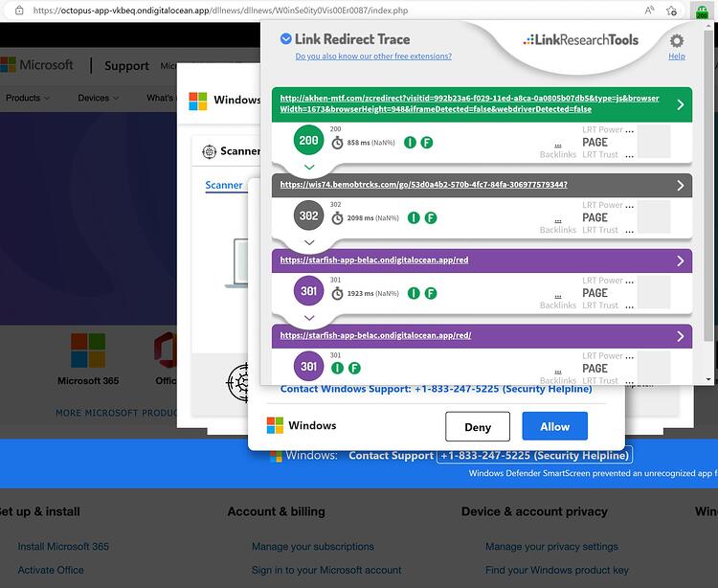718x588 pixels.
Task: Expand down chevron below the first 301 status
Action: 309,318
